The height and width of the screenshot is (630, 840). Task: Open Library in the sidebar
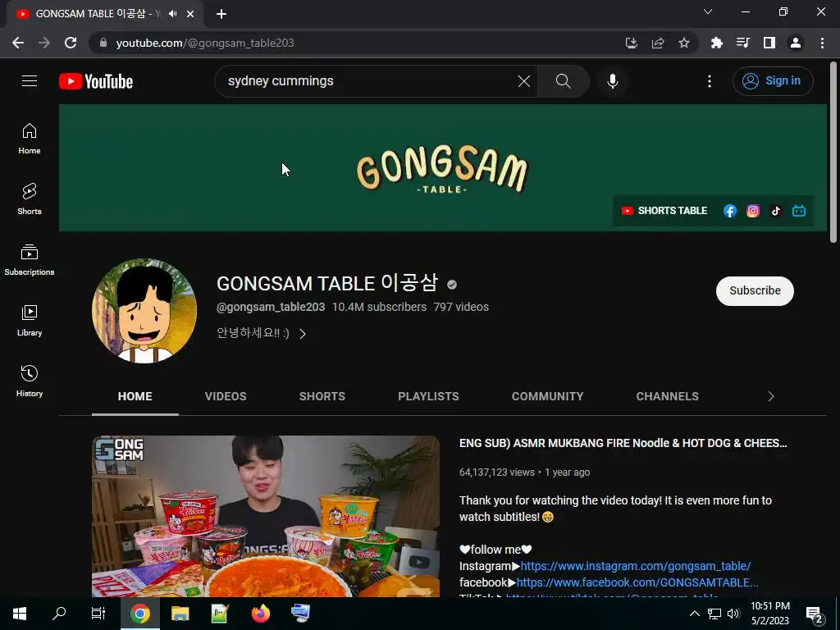click(30, 321)
